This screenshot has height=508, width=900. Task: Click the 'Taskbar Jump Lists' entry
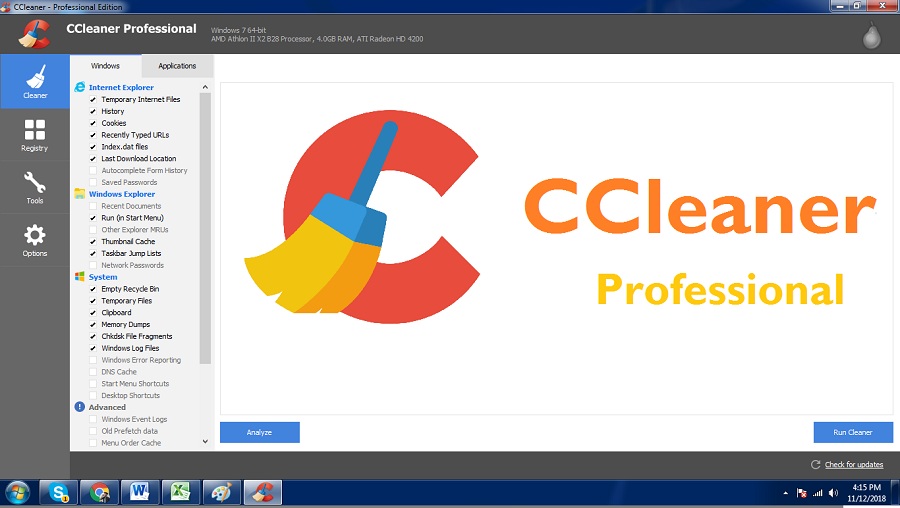(131, 253)
